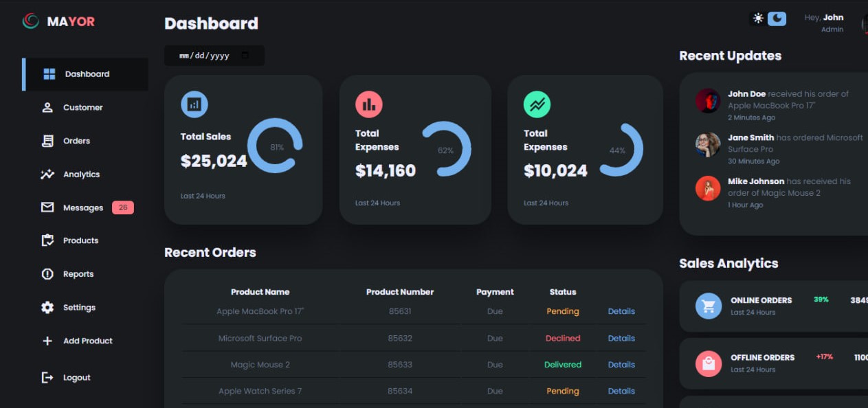
Task: Navigate to Products section
Action: (x=80, y=240)
